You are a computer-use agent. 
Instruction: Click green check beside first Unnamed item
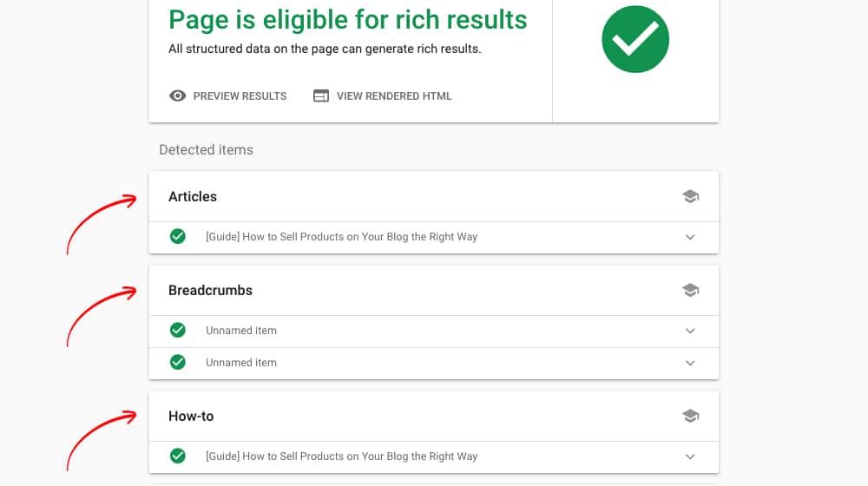[x=178, y=331]
